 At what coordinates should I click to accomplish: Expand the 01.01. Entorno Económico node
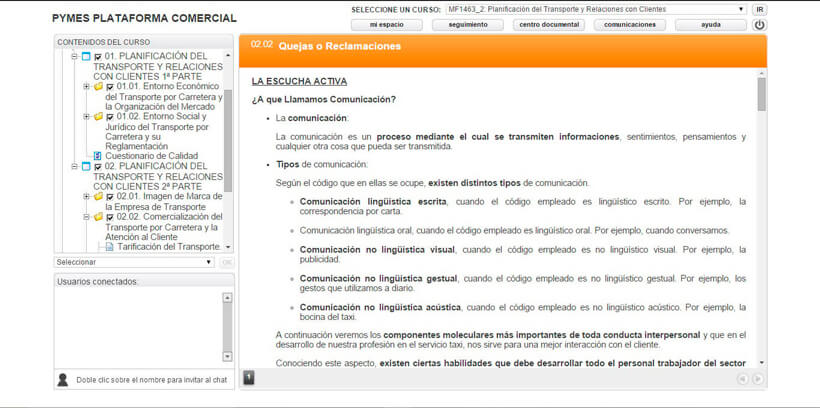point(86,87)
